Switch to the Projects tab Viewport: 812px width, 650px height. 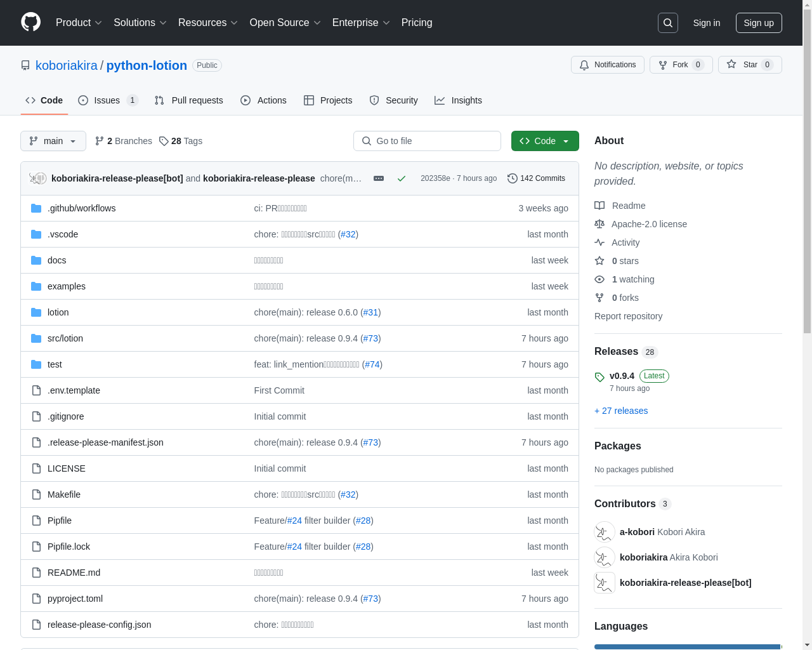328,100
